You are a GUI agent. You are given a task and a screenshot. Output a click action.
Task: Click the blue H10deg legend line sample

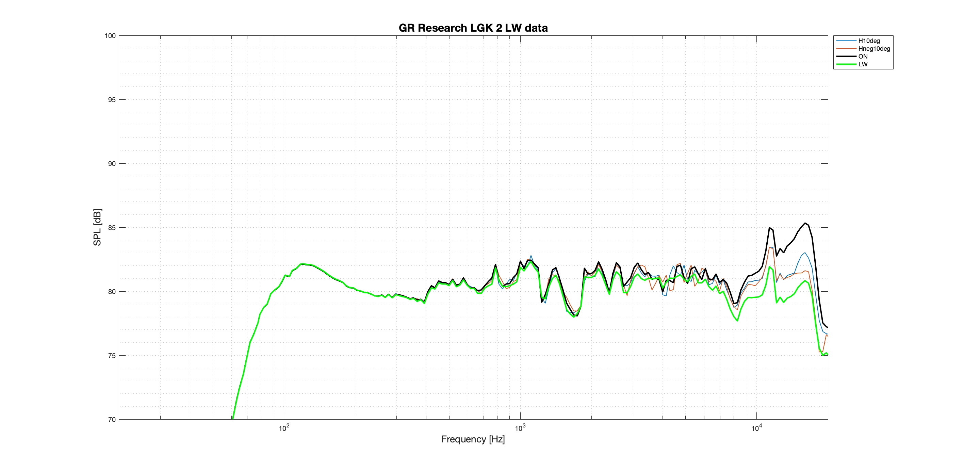(846, 41)
